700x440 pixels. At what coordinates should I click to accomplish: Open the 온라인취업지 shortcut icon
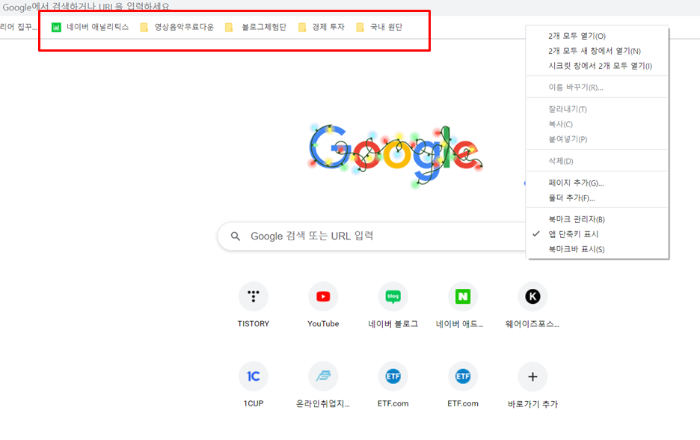323,376
